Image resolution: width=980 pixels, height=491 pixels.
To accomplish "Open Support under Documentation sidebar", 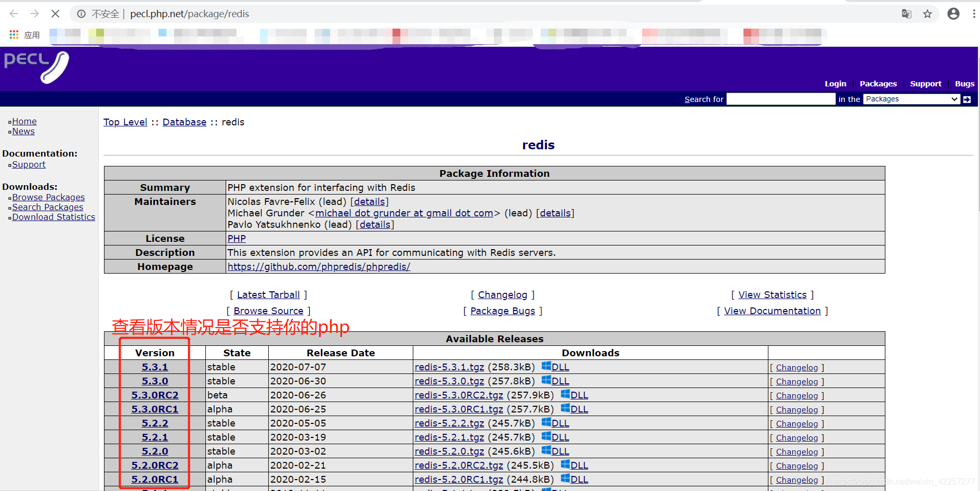I will pyautogui.click(x=29, y=164).
